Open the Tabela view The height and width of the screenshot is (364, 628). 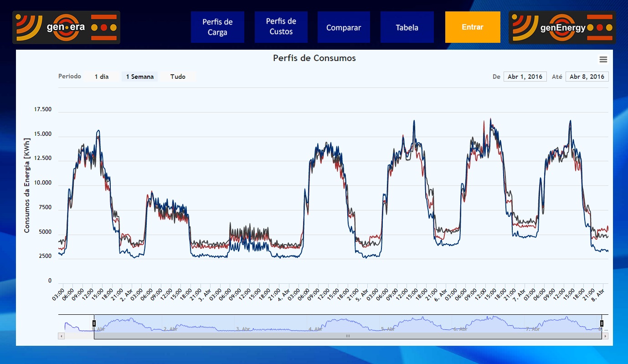click(407, 27)
